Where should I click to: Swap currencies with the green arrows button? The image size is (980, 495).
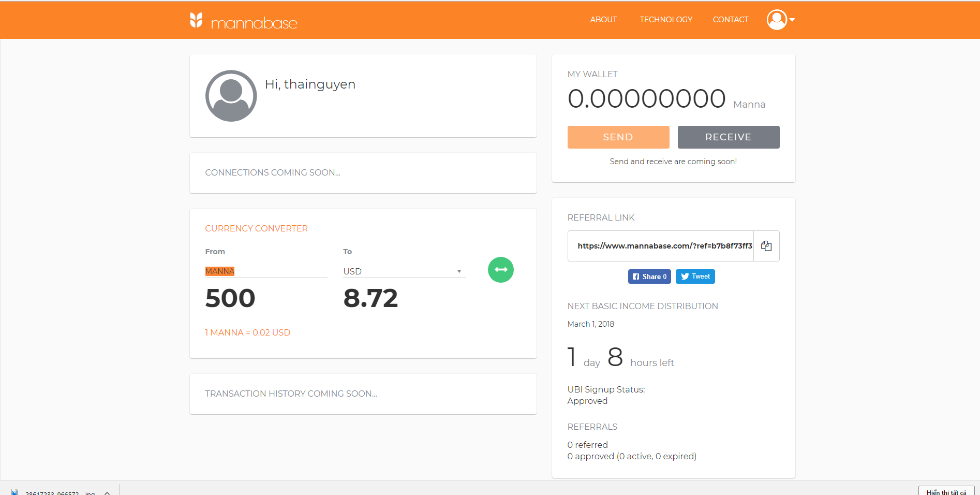[x=500, y=270]
